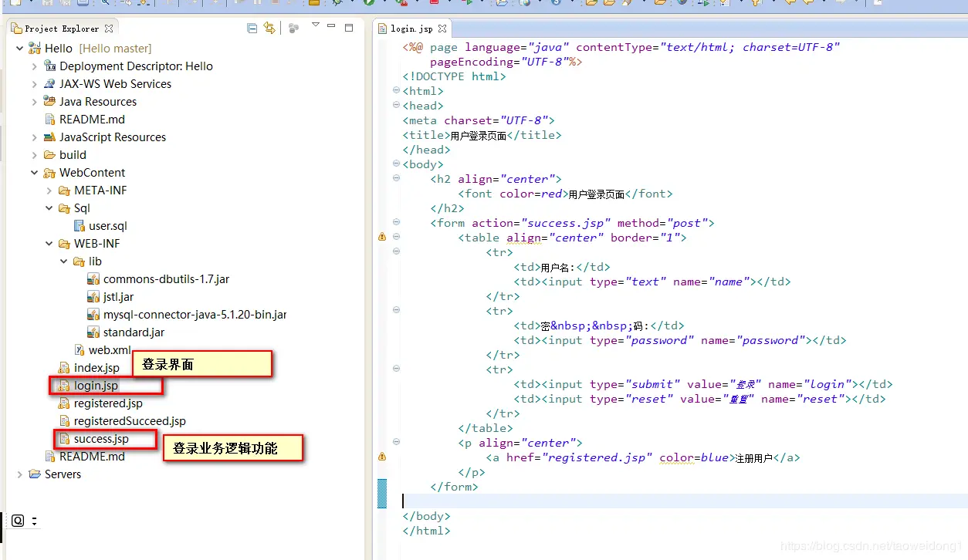Click the Q icon at the bottom left

point(18,521)
